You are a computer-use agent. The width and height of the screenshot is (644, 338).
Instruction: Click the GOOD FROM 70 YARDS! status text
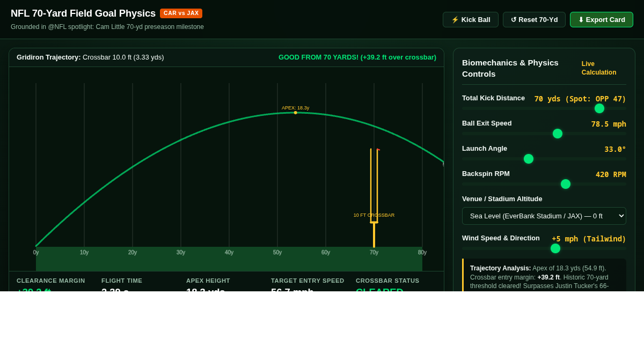[357, 57]
